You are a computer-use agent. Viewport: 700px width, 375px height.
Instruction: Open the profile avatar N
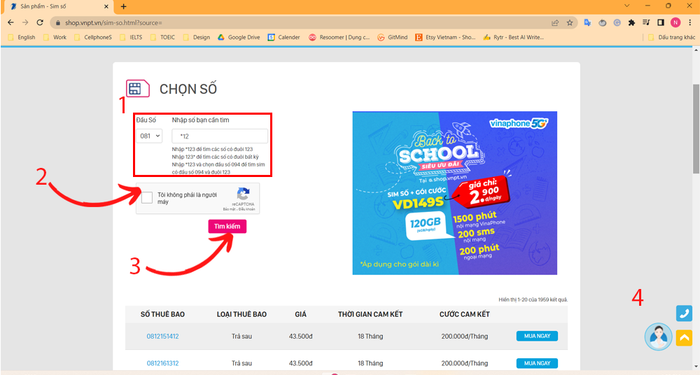(x=675, y=22)
